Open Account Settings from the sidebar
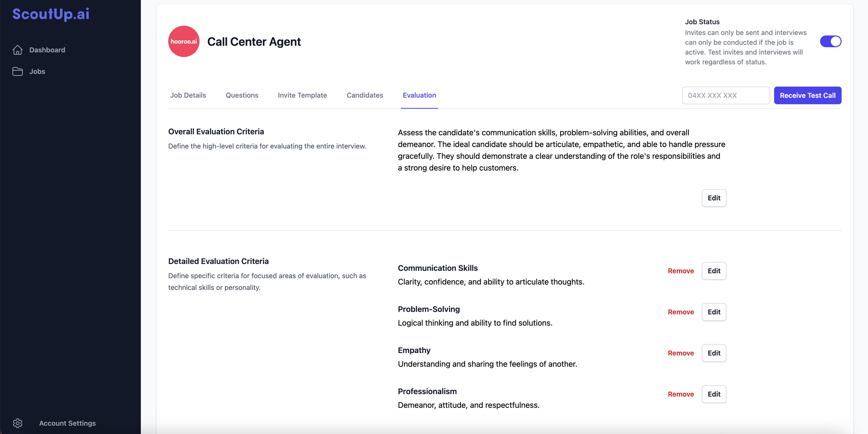The image size is (868, 434). click(x=67, y=423)
